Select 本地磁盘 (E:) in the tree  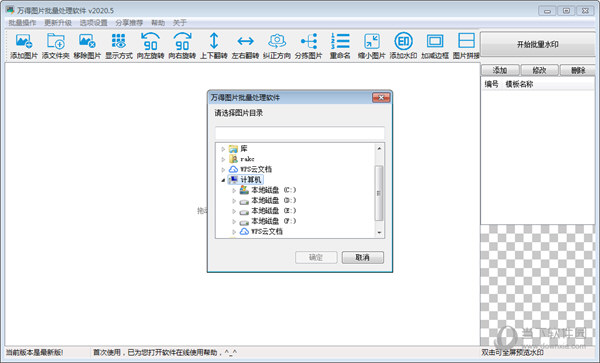point(268,211)
